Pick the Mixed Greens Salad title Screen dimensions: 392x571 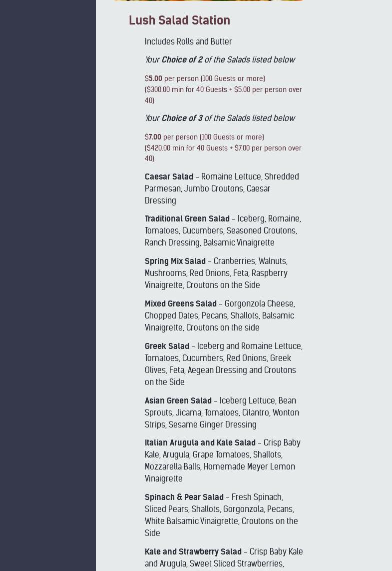[180, 304]
